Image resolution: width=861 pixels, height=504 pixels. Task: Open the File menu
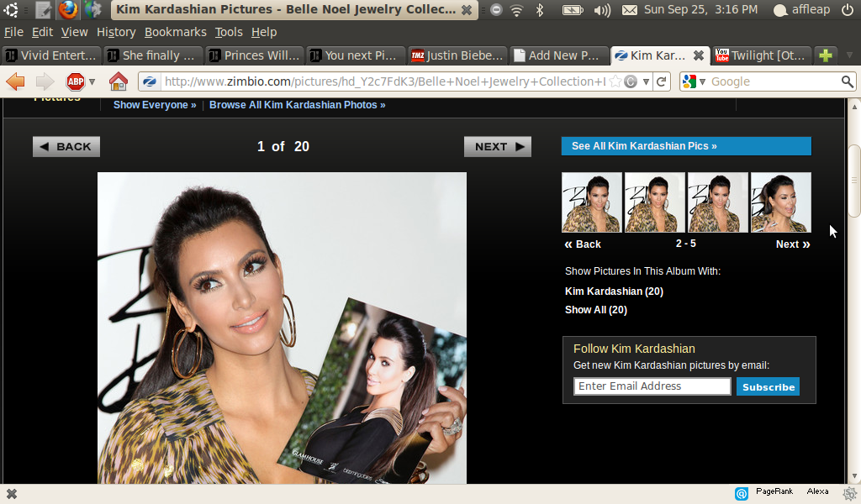pos(13,33)
